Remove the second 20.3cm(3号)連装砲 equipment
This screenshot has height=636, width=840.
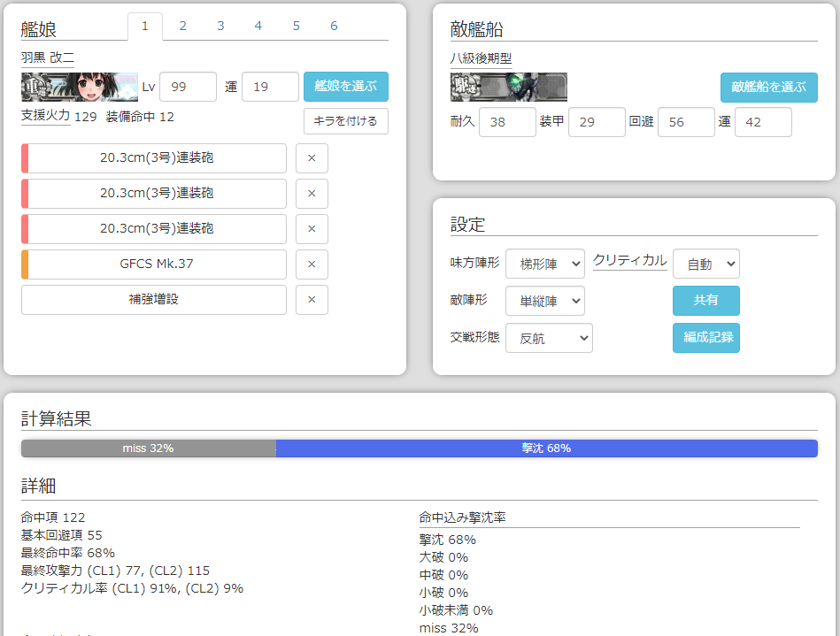tap(312, 193)
